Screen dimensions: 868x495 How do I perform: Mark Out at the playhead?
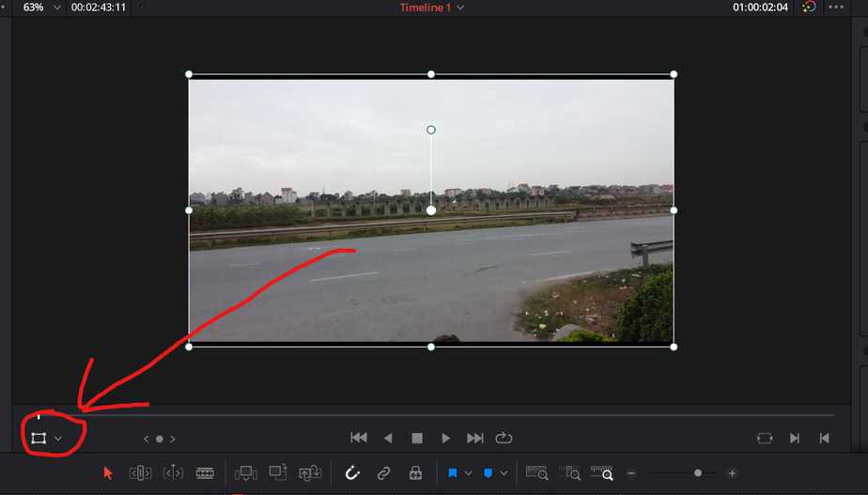click(x=824, y=438)
